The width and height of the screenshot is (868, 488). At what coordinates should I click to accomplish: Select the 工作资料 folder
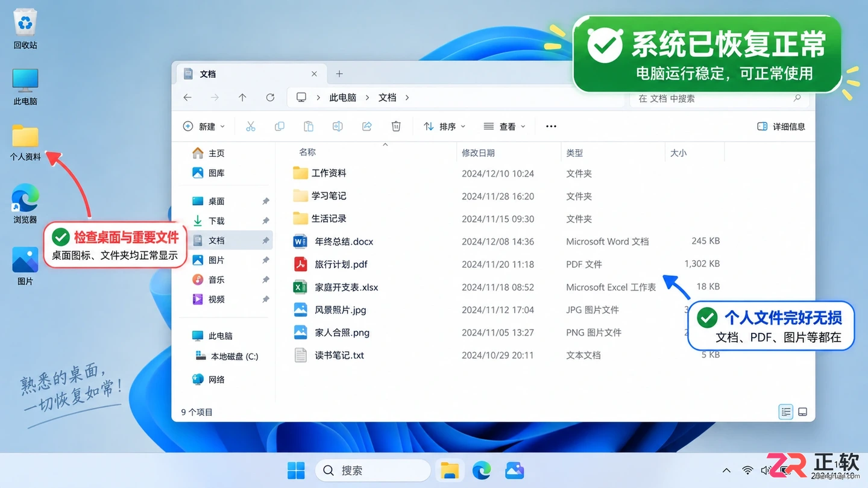click(319, 173)
